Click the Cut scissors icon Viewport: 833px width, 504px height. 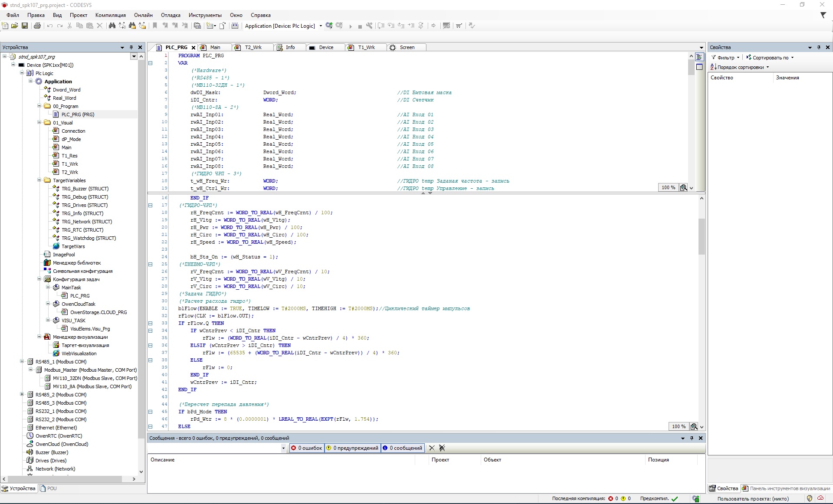69,26
